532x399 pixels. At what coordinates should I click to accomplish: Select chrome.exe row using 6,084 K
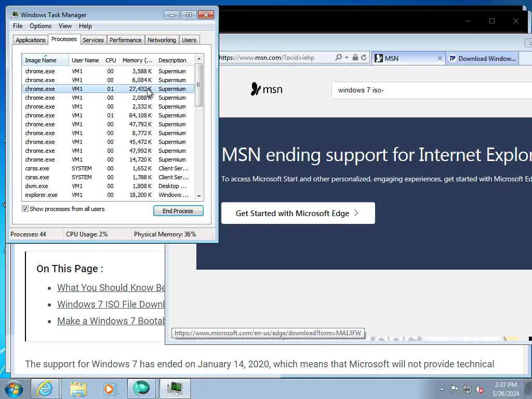(108, 80)
